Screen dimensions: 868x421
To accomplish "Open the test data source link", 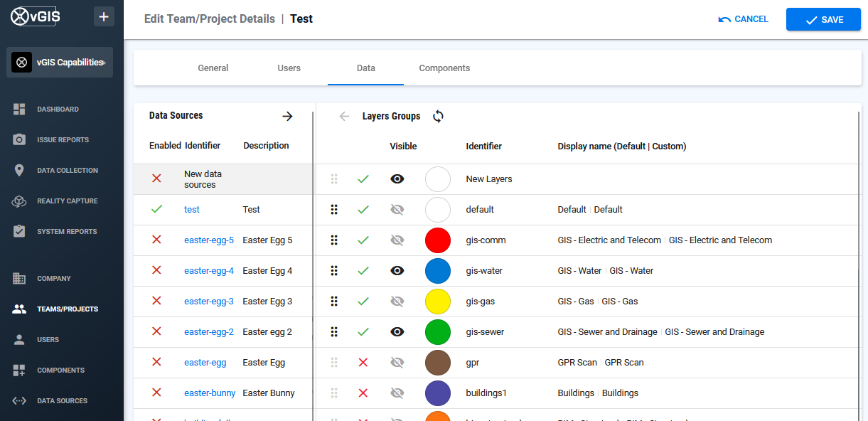I will [x=192, y=210].
